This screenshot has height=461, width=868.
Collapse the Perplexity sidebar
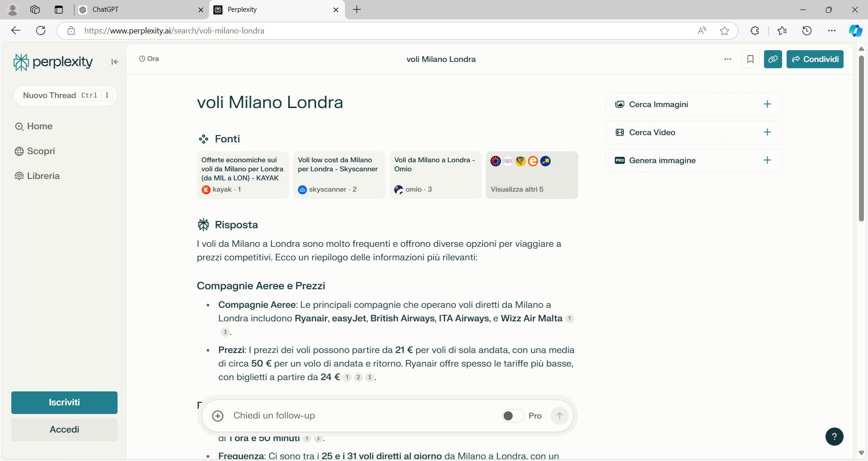pos(115,62)
